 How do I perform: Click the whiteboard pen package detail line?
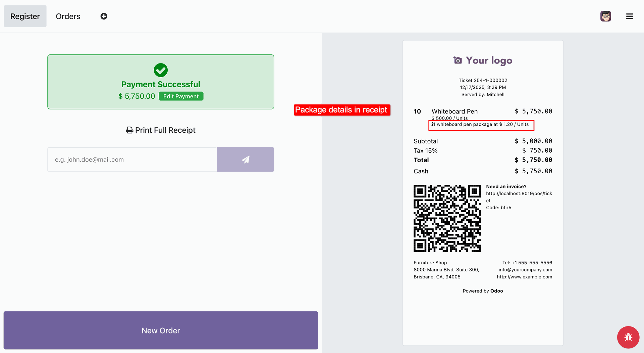coord(482,125)
